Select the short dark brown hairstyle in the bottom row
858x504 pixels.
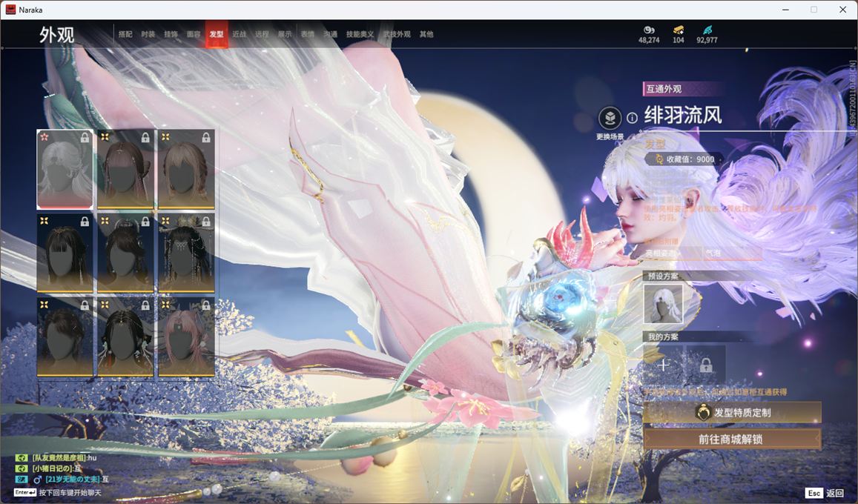pos(65,336)
